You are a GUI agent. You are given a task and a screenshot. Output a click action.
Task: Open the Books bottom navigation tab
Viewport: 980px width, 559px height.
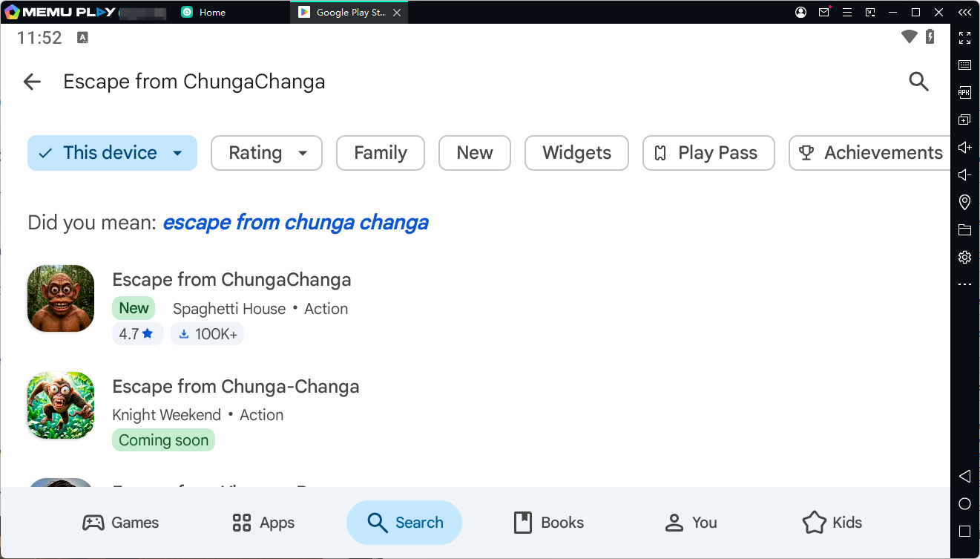tap(548, 523)
